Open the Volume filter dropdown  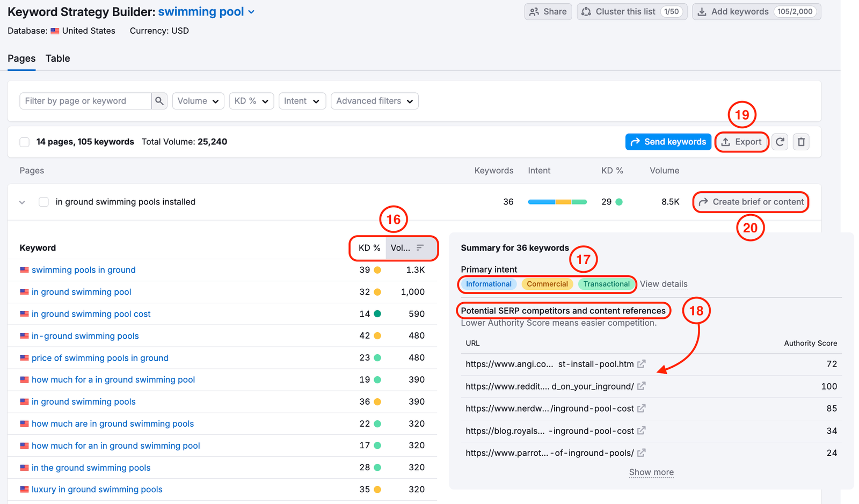[x=198, y=101]
